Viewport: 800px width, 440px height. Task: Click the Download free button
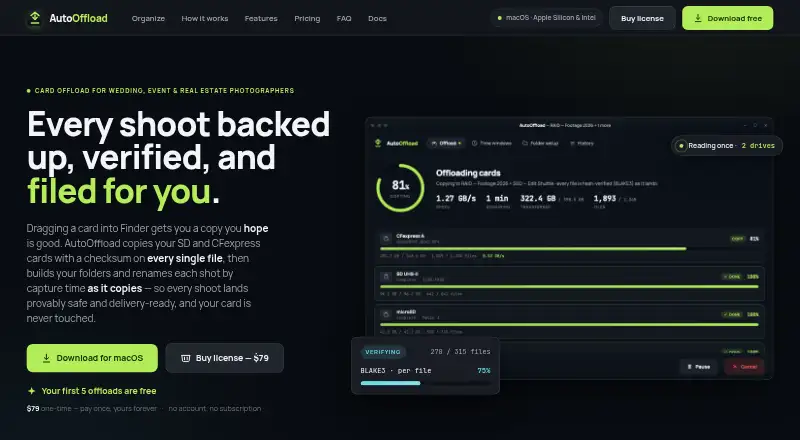728,18
